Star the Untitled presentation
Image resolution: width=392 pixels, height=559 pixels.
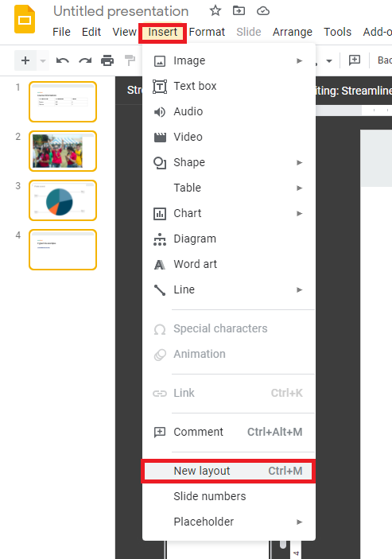215,10
